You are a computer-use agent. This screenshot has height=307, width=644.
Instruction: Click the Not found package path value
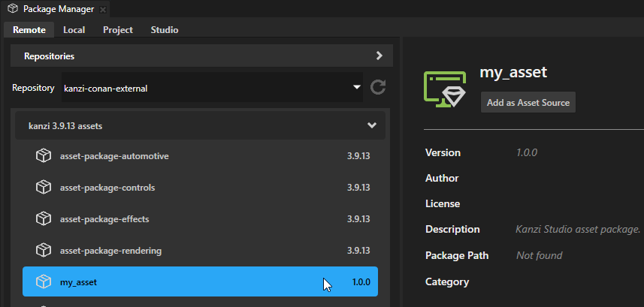(540, 255)
